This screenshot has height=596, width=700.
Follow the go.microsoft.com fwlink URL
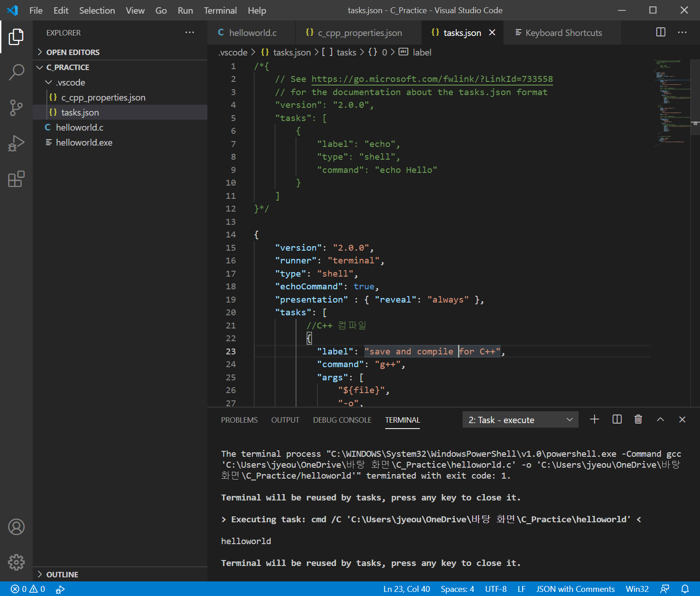click(432, 79)
